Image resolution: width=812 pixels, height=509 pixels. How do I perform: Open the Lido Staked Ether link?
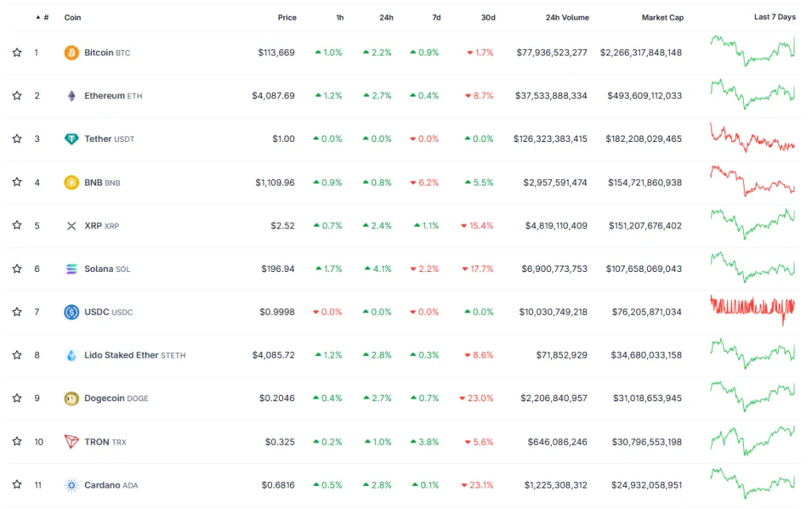click(x=121, y=355)
